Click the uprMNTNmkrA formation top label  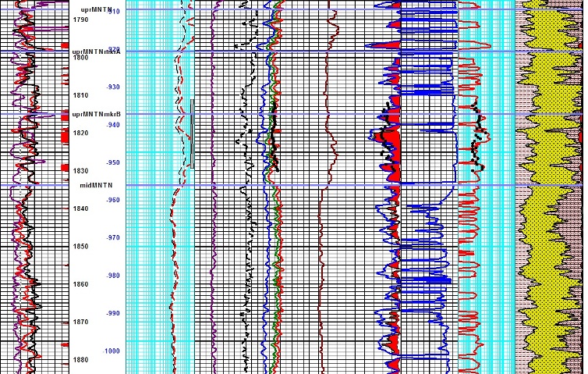[95, 49]
